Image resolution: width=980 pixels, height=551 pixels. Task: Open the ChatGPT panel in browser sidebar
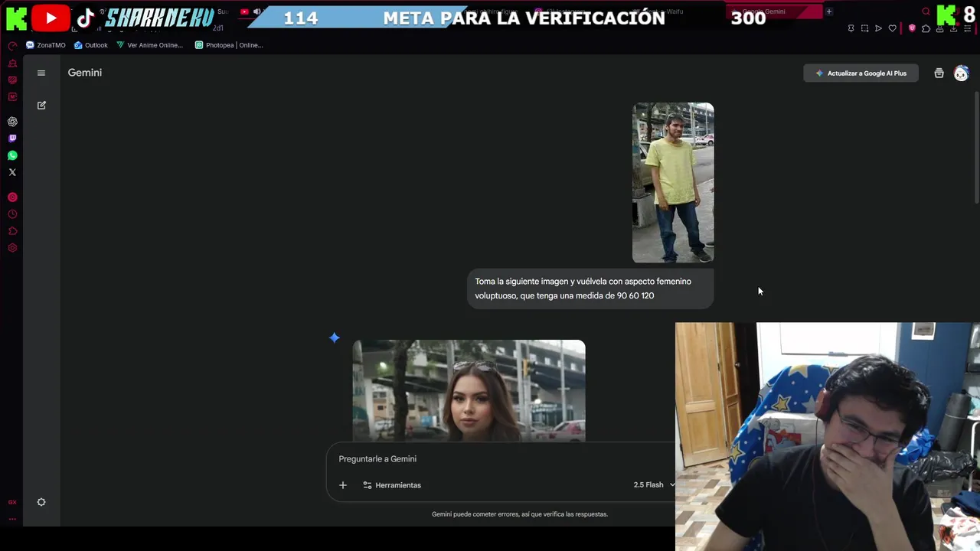tap(12, 122)
